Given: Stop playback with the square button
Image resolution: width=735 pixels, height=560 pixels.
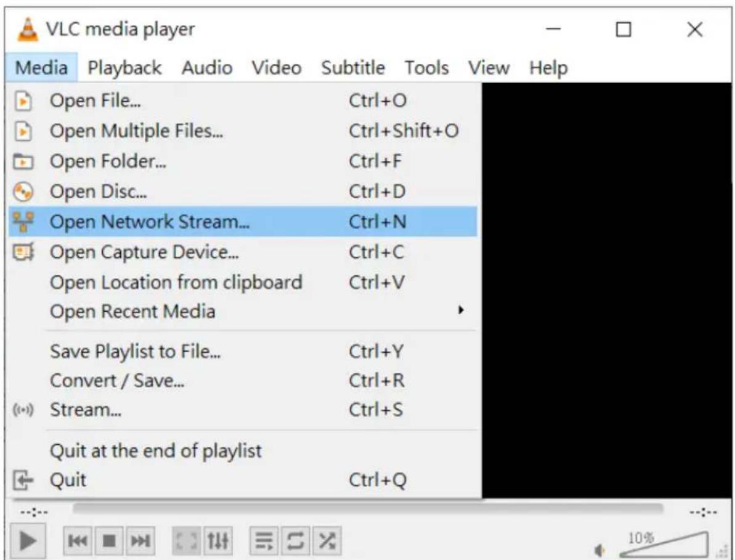Looking at the screenshot, I should pyautogui.click(x=109, y=542).
